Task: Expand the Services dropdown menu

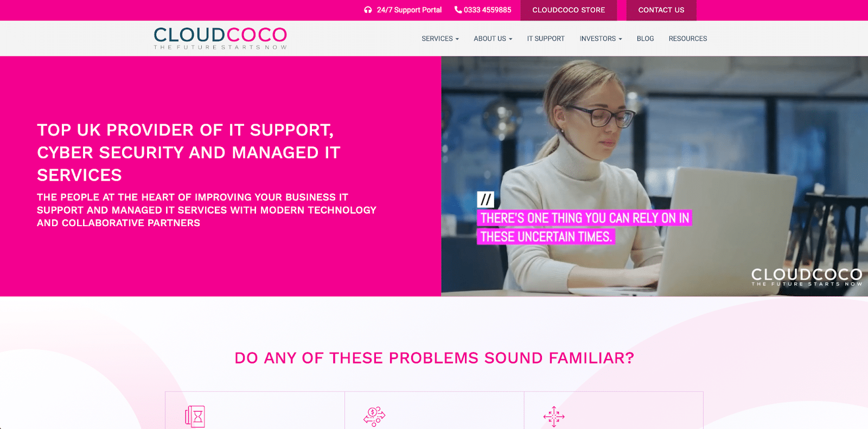Action: coord(440,39)
